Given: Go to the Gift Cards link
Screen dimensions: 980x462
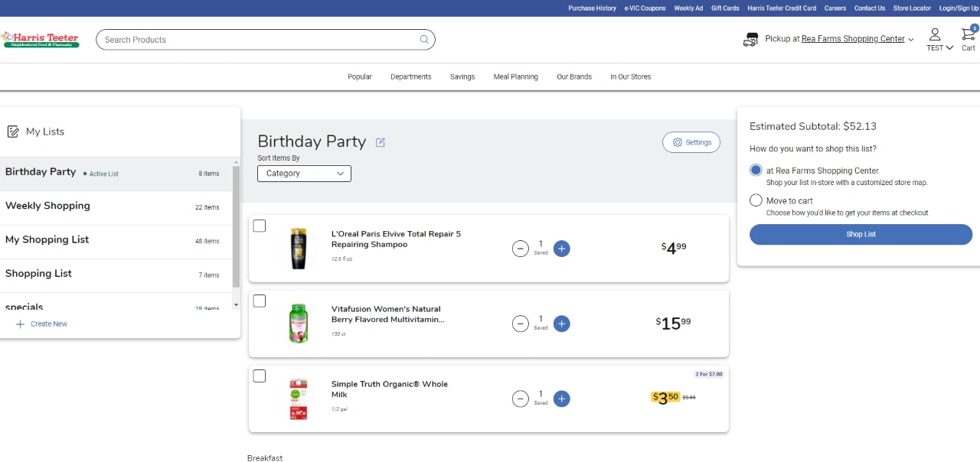Looking at the screenshot, I should (725, 8).
